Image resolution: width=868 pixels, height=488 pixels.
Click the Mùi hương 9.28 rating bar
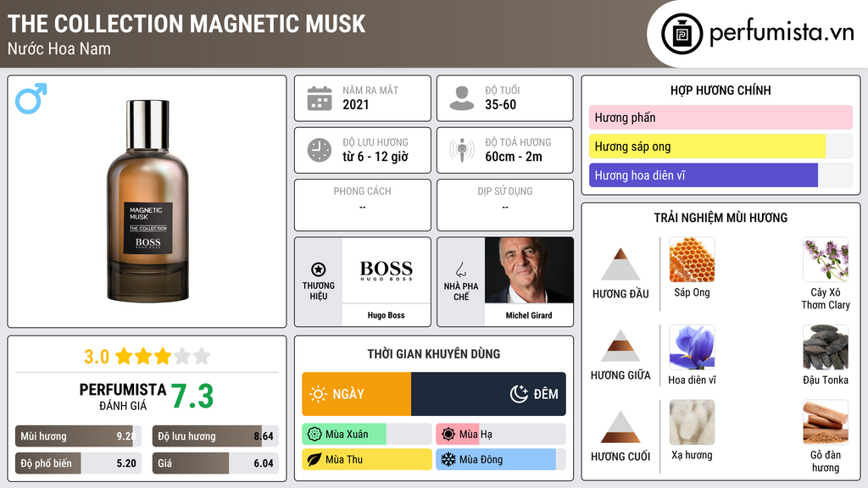pos(78,436)
